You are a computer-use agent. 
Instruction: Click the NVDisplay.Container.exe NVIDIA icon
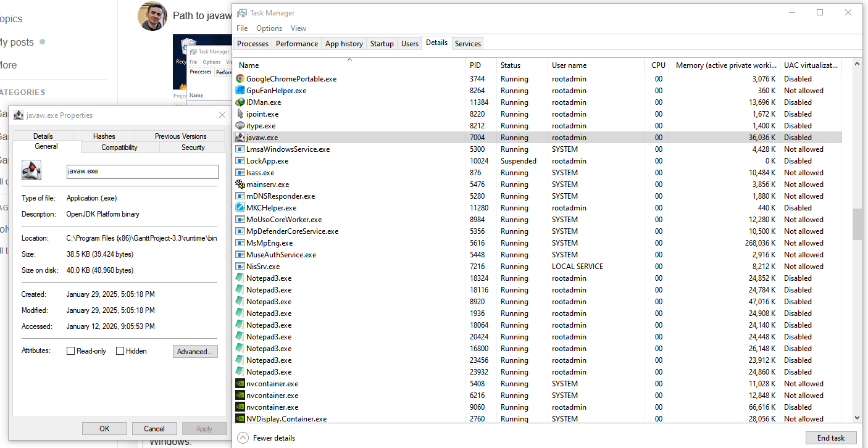tap(241, 419)
